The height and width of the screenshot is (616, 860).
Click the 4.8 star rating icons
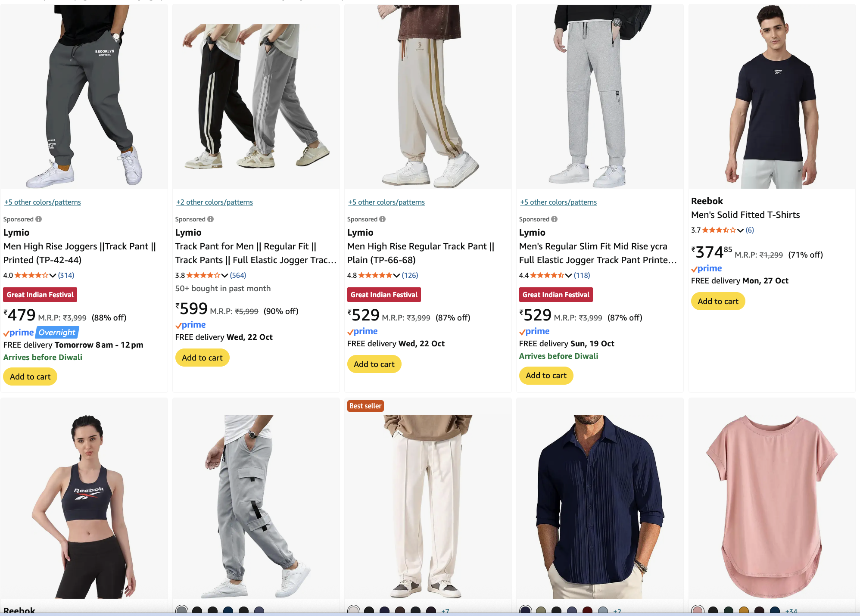click(375, 275)
